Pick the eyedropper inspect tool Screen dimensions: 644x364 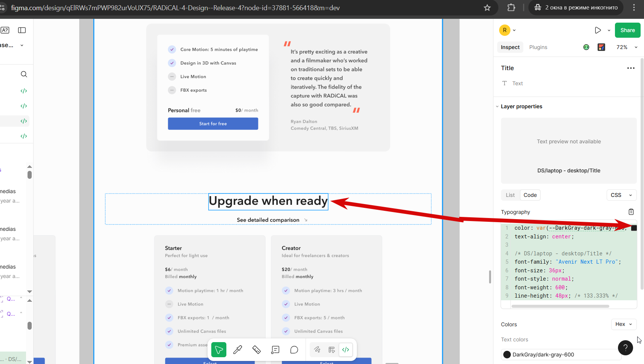tap(238, 350)
